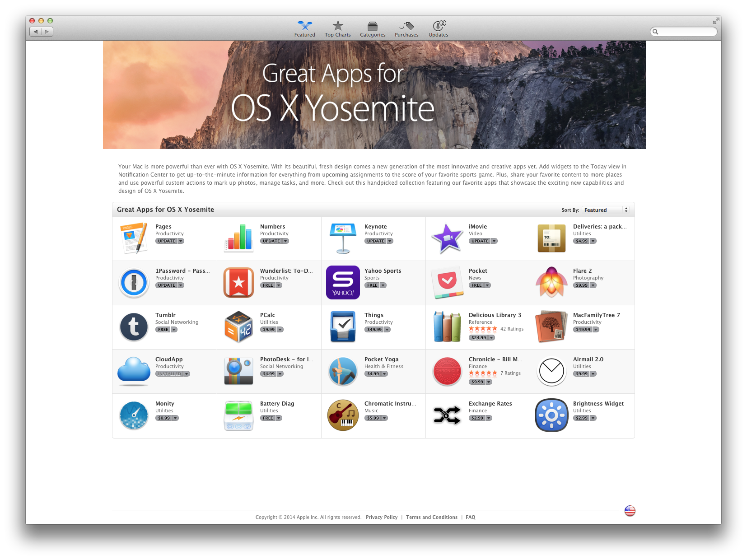Screen dimensions: 747x560
Task: Get Yahoo Sports for free
Action: (x=372, y=285)
